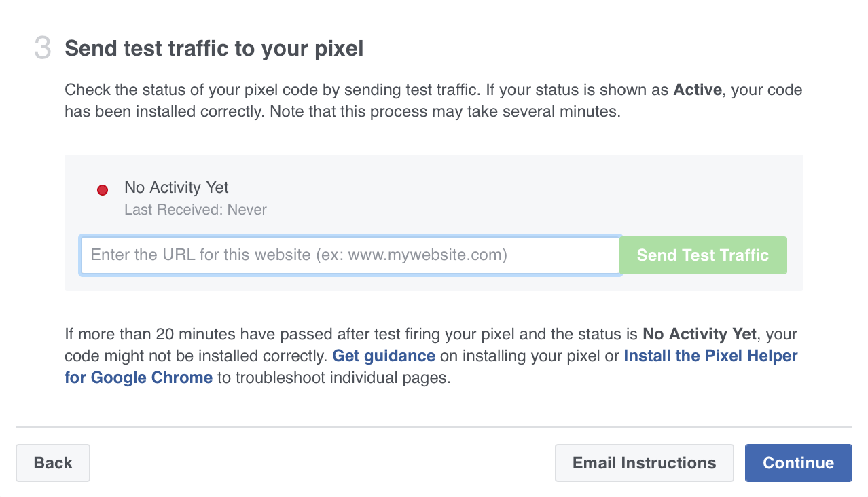This screenshot has height=497, width=868.
Task: Click Send Test Traffic button
Action: (x=702, y=255)
